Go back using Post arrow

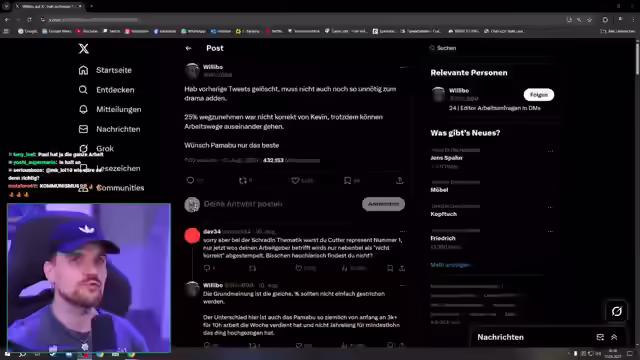[189, 48]
